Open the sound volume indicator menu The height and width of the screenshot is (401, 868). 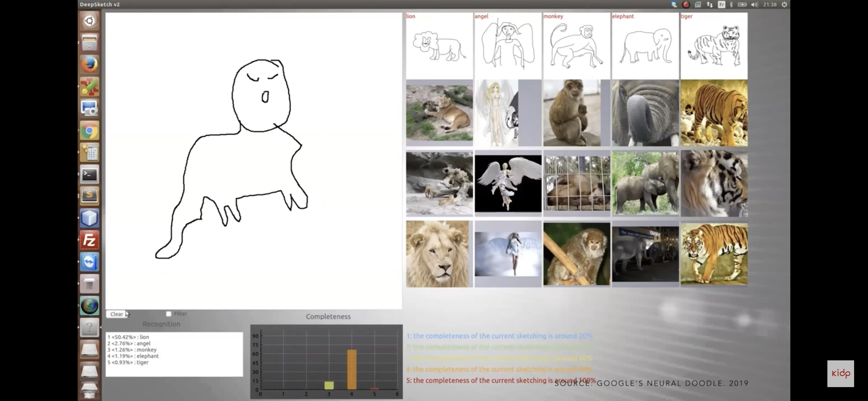tap(754, 5)
